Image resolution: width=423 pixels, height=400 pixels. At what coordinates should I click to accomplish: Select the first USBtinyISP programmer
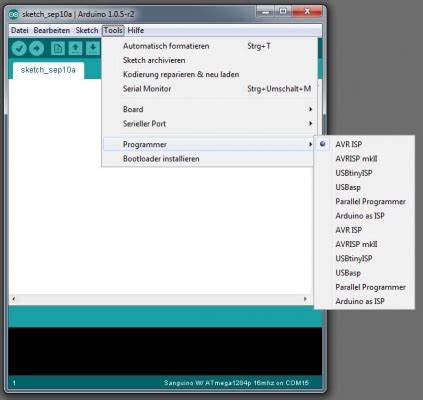[x=364, y=173]
